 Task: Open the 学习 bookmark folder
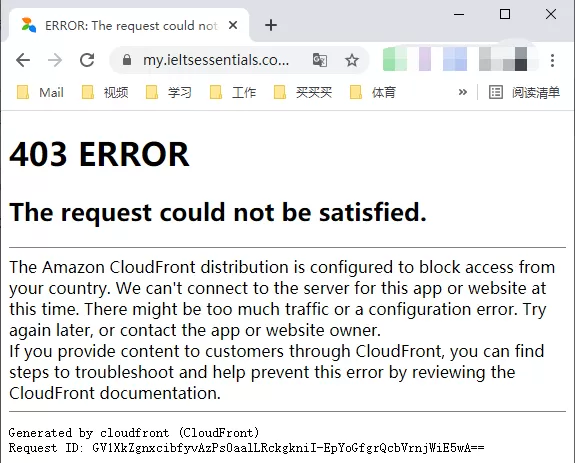coord(169,92)
